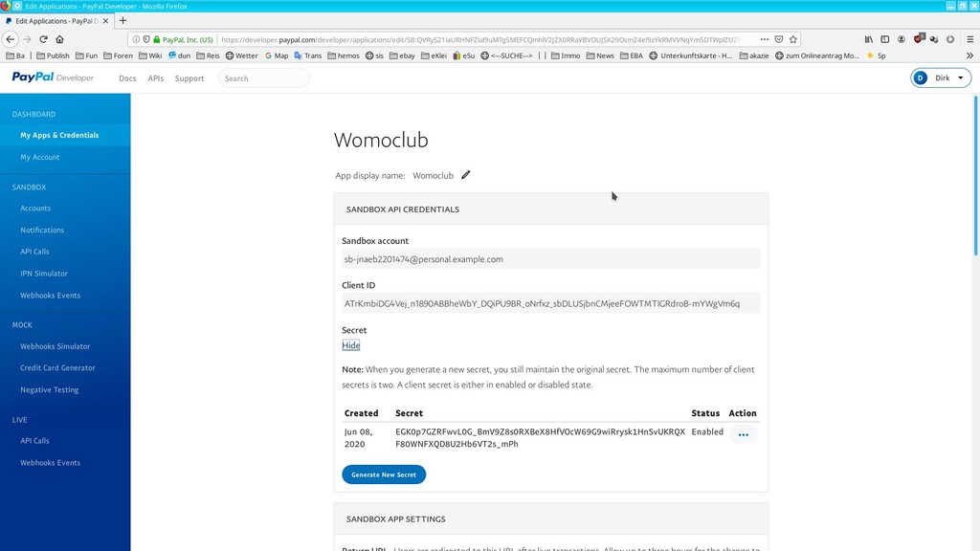Click the browser forward arrow
This screenshot has height=551, width=980.
click(27, 39)
